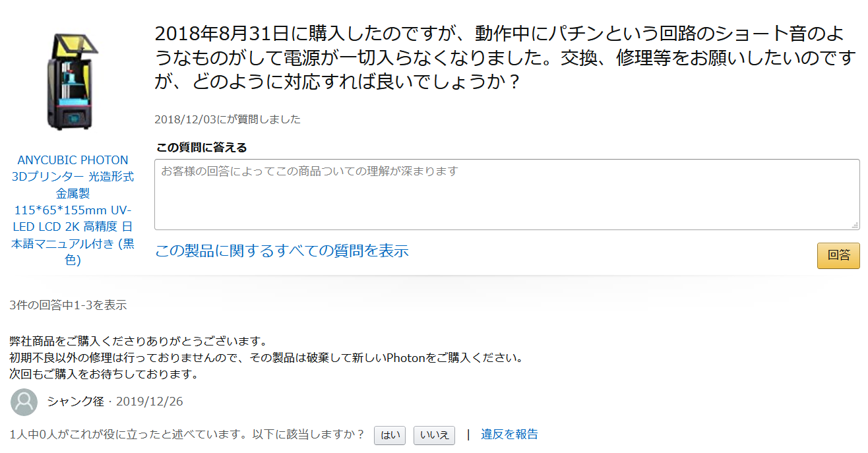
Task: Open この製品に関するすべての質問を表示 link
Action: tap(282, 251)
